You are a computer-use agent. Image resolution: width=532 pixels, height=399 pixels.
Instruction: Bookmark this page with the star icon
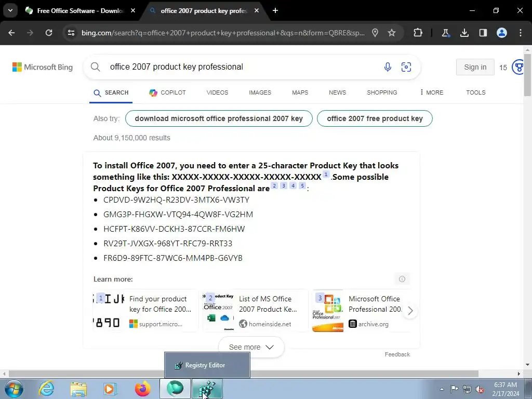point(392,33)
